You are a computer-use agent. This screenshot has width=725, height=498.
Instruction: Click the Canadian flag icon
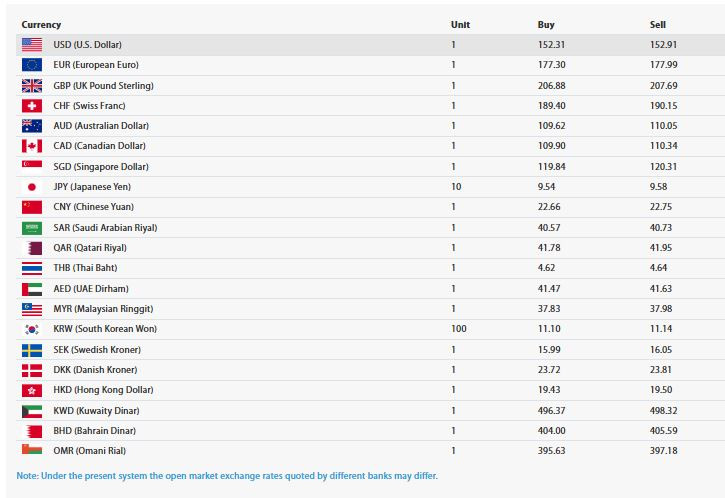(32, 146)
